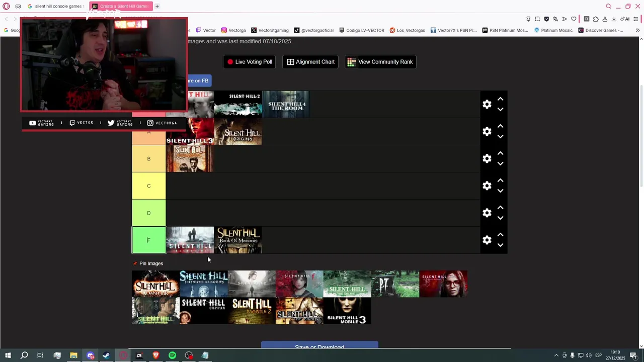This screenshot has width=644, height=362.
Task: Select Silent Hill Book of Memories thumbnail
Action: pos(238,240)
